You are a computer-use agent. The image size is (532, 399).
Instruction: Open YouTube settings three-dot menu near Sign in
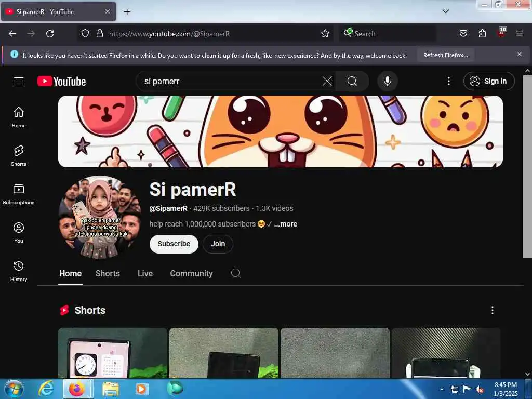448,81
